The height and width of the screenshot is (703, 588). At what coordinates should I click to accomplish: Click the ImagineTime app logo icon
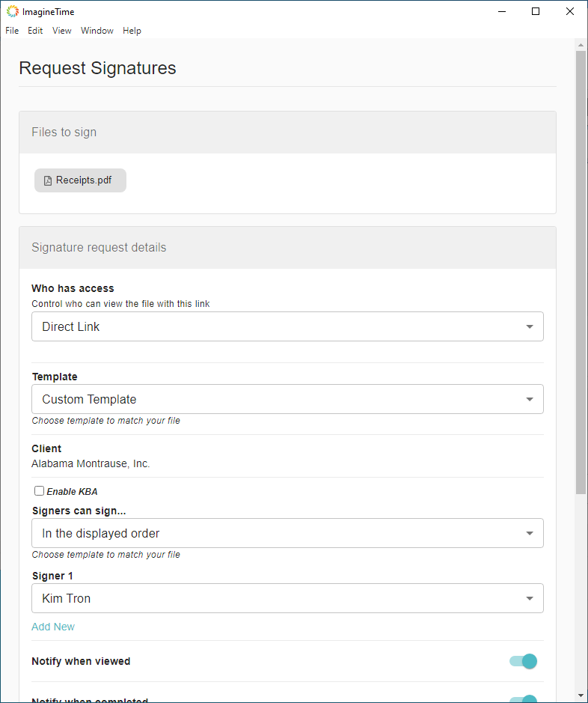coord(13,11)
